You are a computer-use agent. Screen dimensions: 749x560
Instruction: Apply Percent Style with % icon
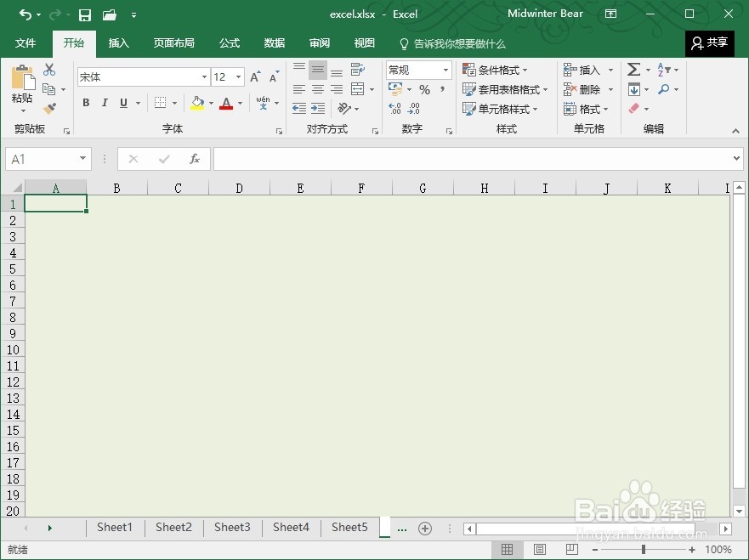[424, 90]
